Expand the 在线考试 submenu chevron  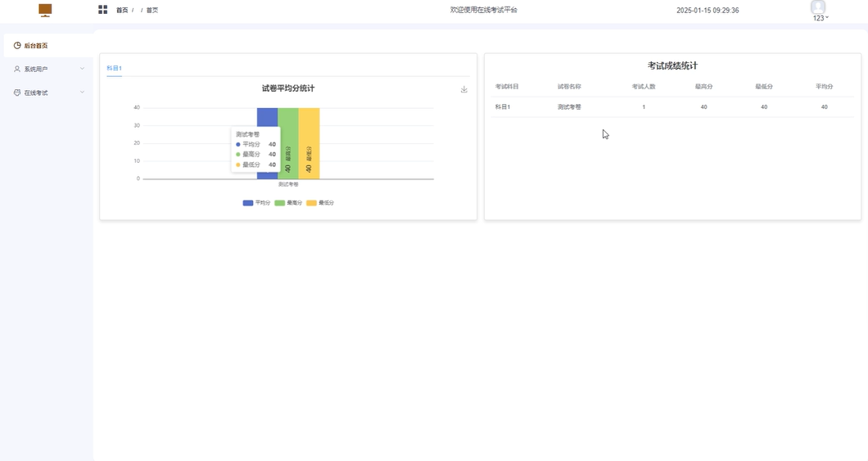[82, 92]
